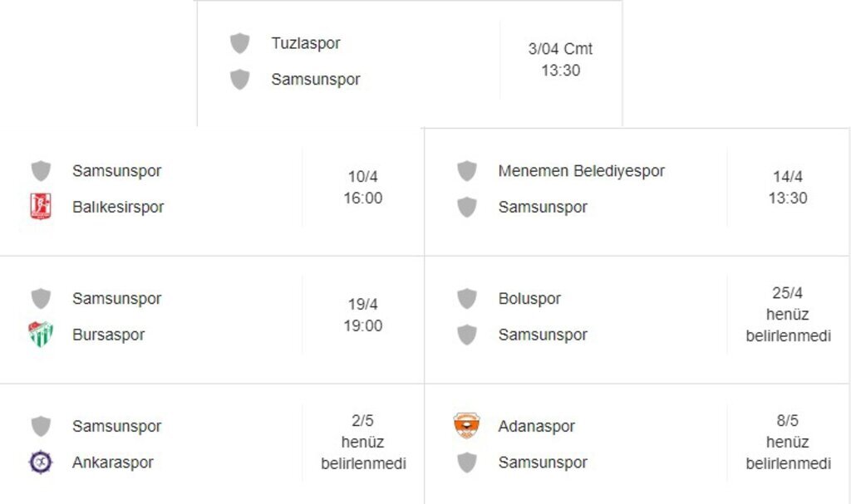Click the orange Adanaspor club logo
The height and width of the screenshot is (504, 851).
tap(466, 426)
